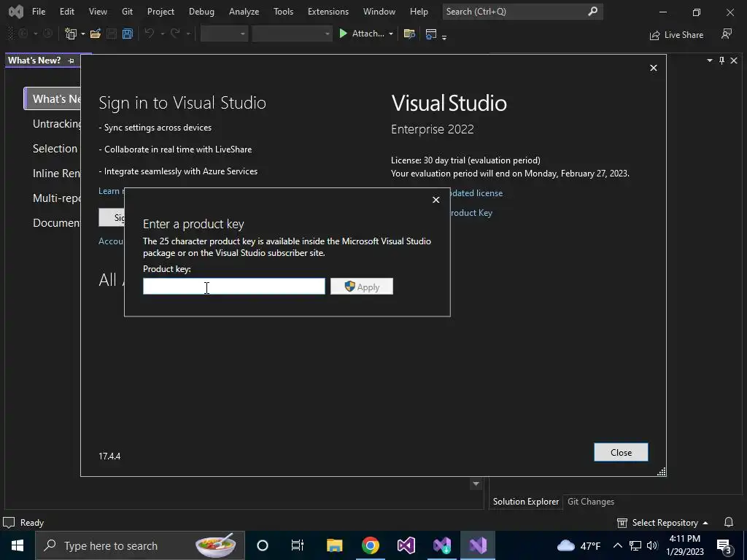Open the Window menu

[x=379, y=12]
